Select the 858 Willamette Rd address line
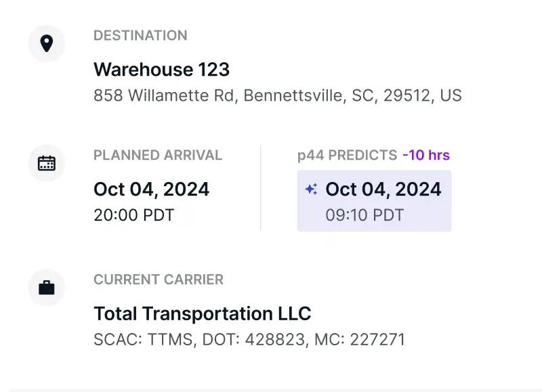542x392 pixels. pyautogui.click(x=277, y=95)
